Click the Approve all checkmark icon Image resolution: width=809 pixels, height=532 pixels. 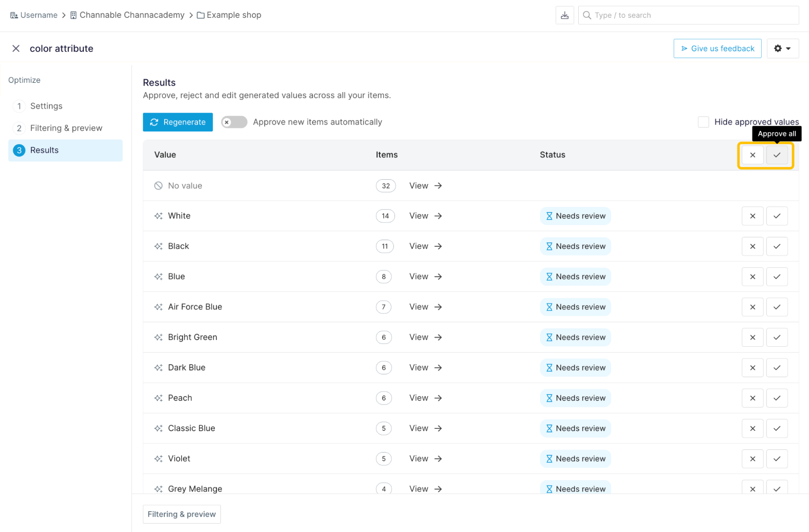click(x=776, y=155)
